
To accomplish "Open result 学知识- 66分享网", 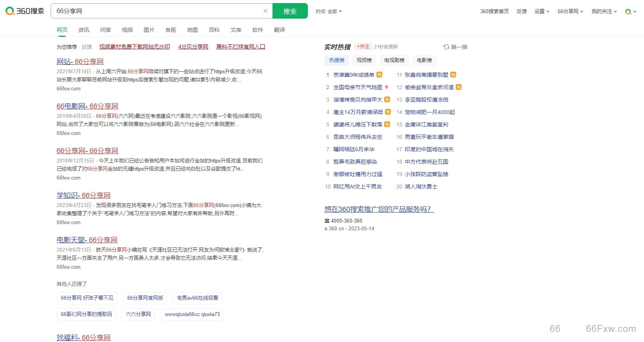I will (x=83, y=195).
